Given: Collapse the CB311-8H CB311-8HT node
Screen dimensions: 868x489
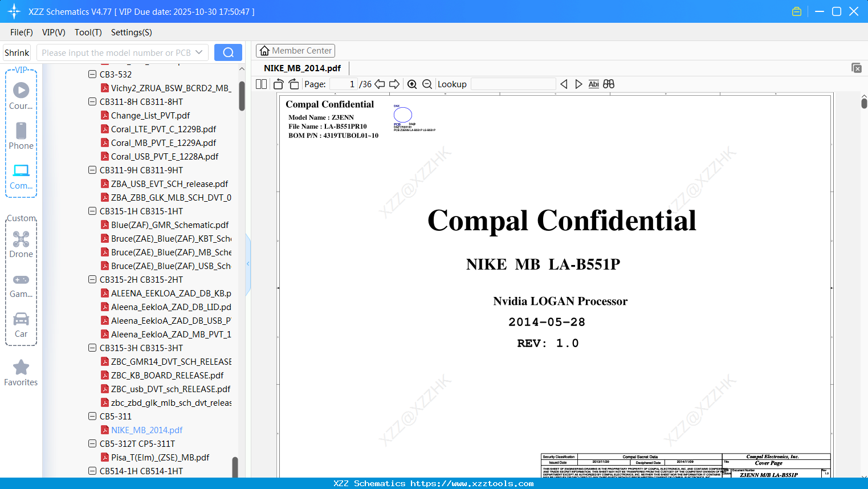Looking at the screenshot, I should click(92, 101).
